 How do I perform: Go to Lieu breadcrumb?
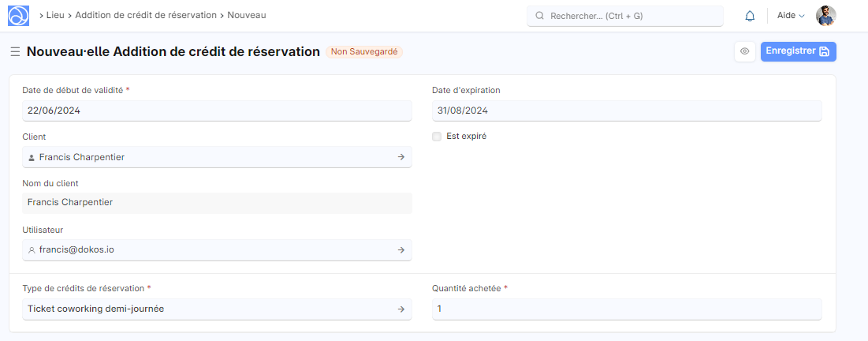click(55, 15)
